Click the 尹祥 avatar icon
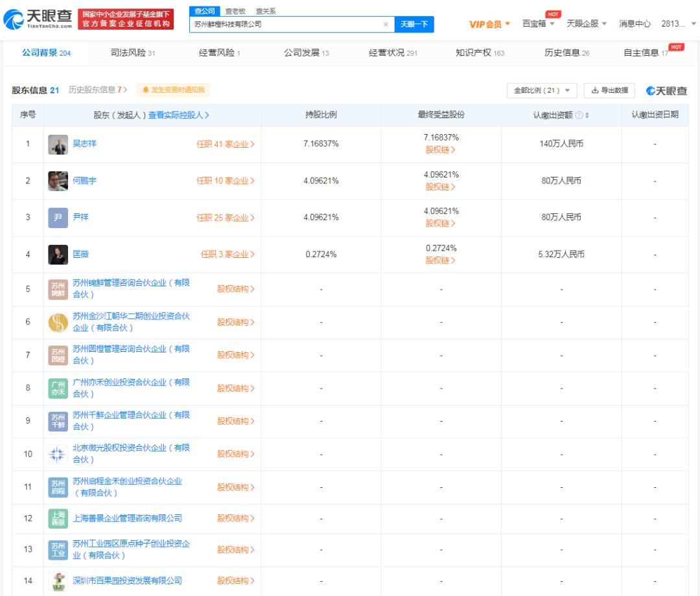This screenshot has width=700, height=596. 58,218
